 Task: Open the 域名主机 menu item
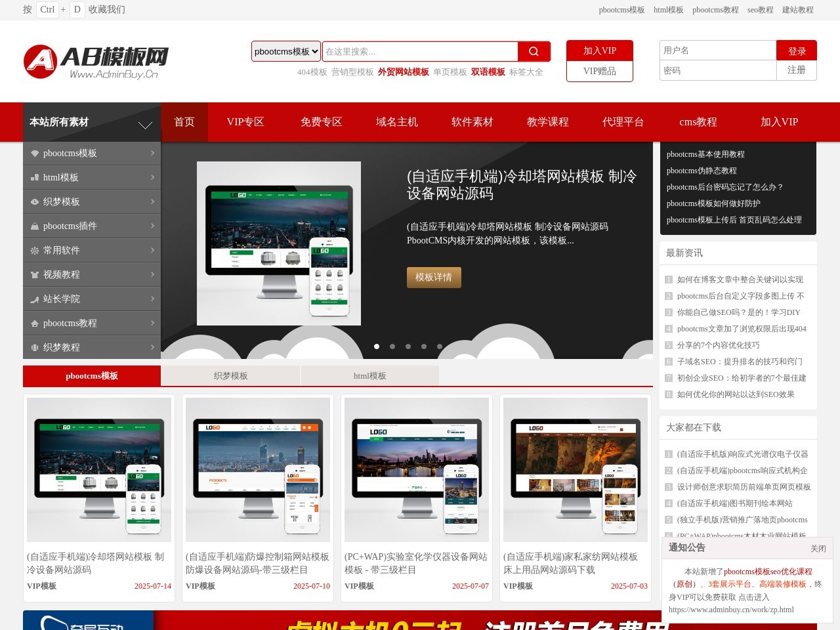pyautogui.click(x=396, y=122)
